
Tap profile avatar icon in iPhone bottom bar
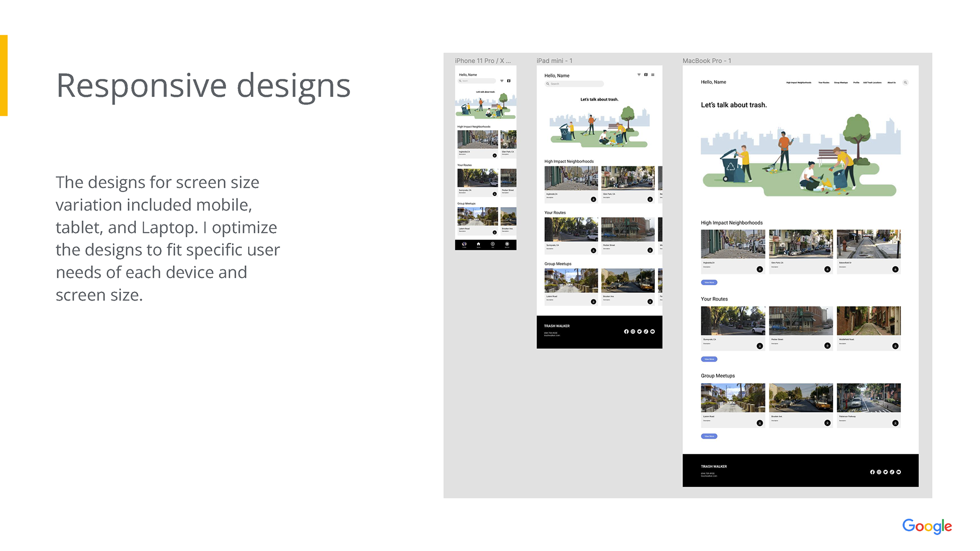(x=464, y=244)
